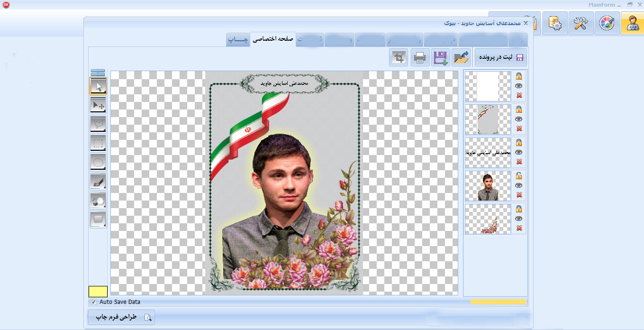
Task: Switch to the چاپ tab
Action: (238, 40)
